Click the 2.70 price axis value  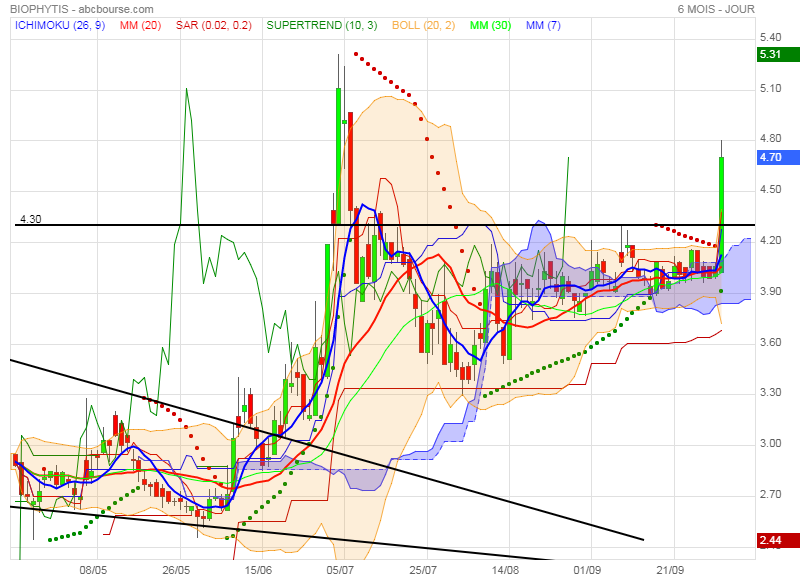pyautogui.click(x=770, y=494)
